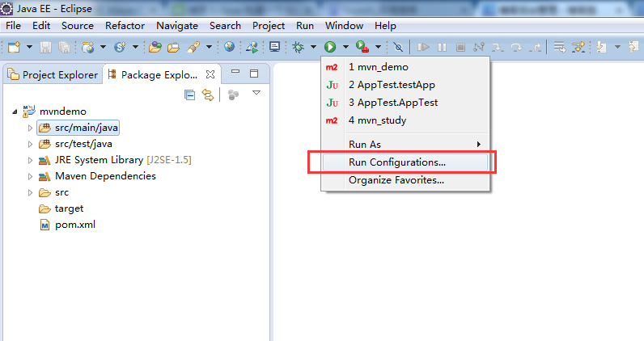This screenshot has width=644, height=341.
Task: Click the Collapse All icon in Package Explorer
Action: 190,95
